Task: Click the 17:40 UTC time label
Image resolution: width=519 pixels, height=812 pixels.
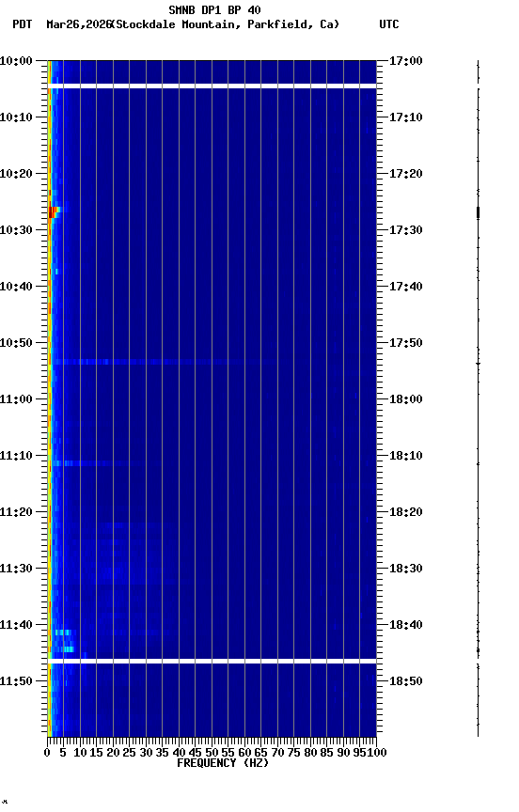Action: click(x=406, y=287)
